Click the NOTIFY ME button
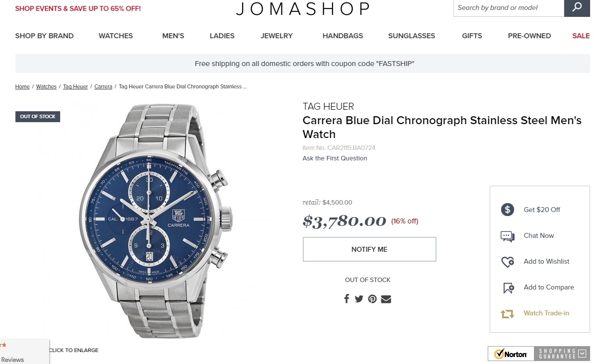The image size is (612, 364). (x=369, y=249)
